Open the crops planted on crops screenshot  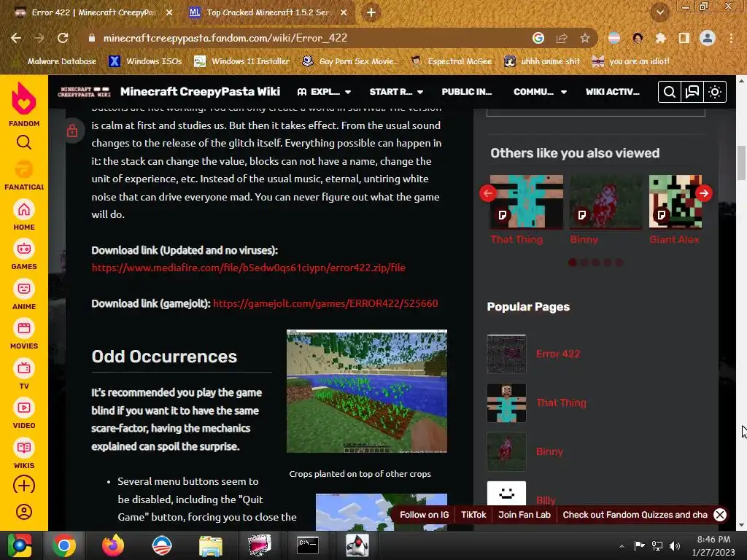pos(367,391)
